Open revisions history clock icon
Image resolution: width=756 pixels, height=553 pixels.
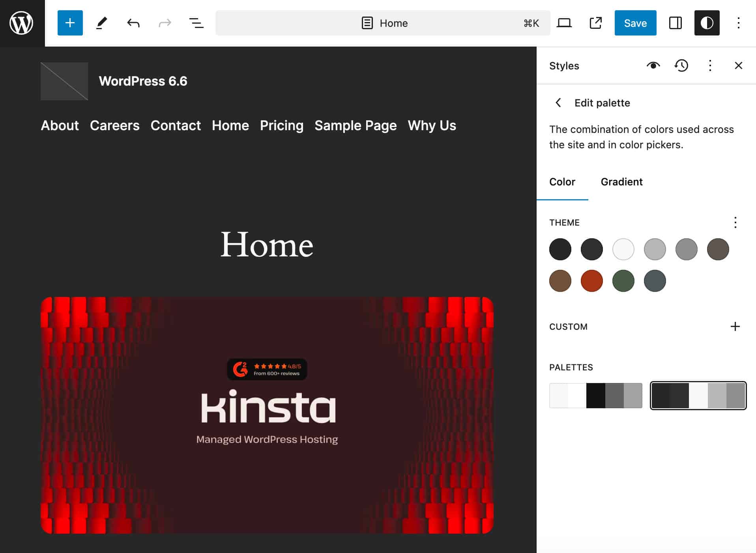click(681, 65)
